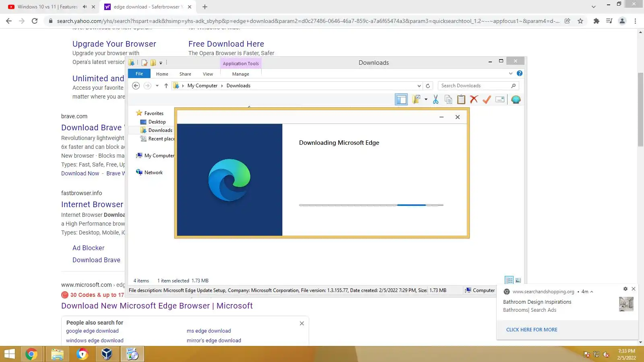Refresh the Downloads folder view
This screenshot has width=644, height=362.
pos(428,86)
